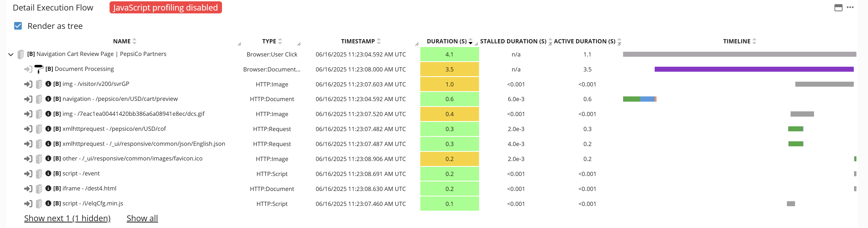868x228 pixels.
Task: Click the document icon for iframe dest4.html
Action: point(39,189)
